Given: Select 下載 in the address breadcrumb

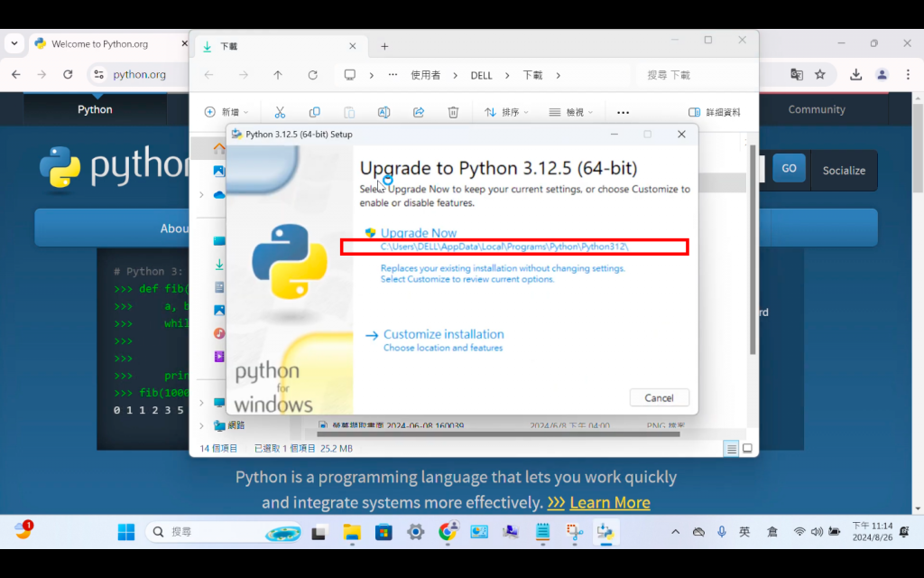Looking at the screenshot, I should (x=532, y=75).
